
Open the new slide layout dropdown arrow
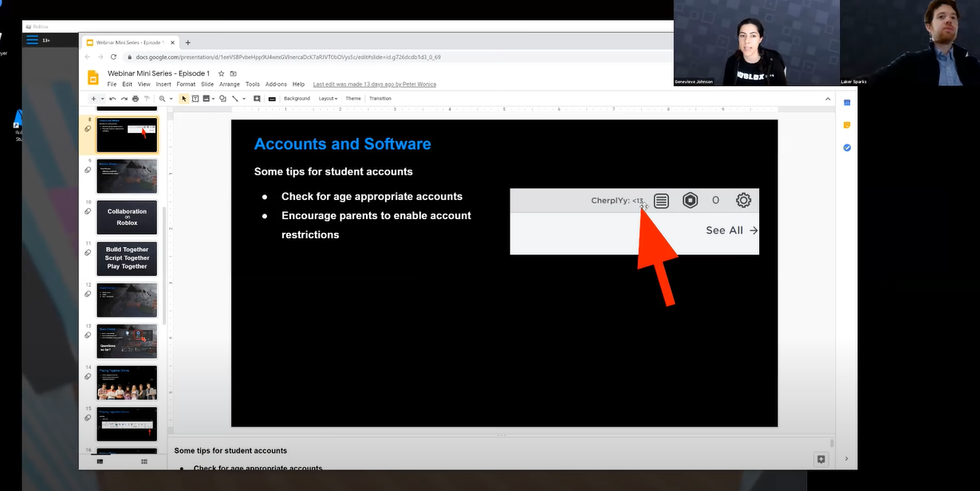pyautogui.click(x=102, y=99)
